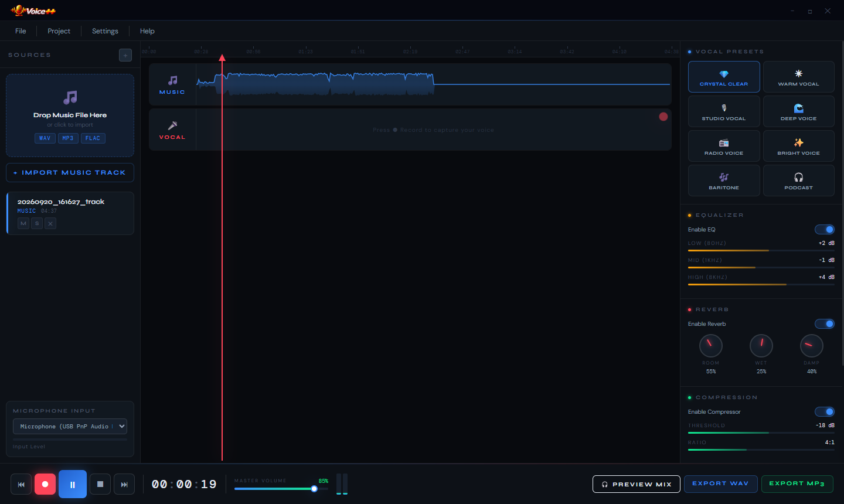The height and width of the screenshot is (504, 844).
Task: Apply the Radio Voice preset
Action: [724, 146]
